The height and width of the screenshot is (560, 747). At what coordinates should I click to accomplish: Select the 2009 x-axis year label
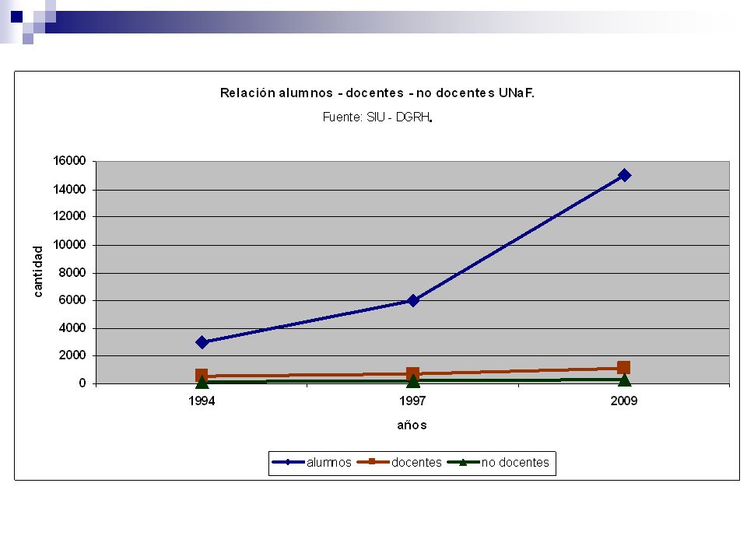coord(623,401)
